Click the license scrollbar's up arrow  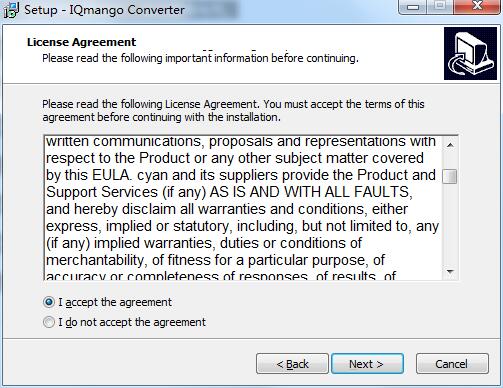[450, 145]
